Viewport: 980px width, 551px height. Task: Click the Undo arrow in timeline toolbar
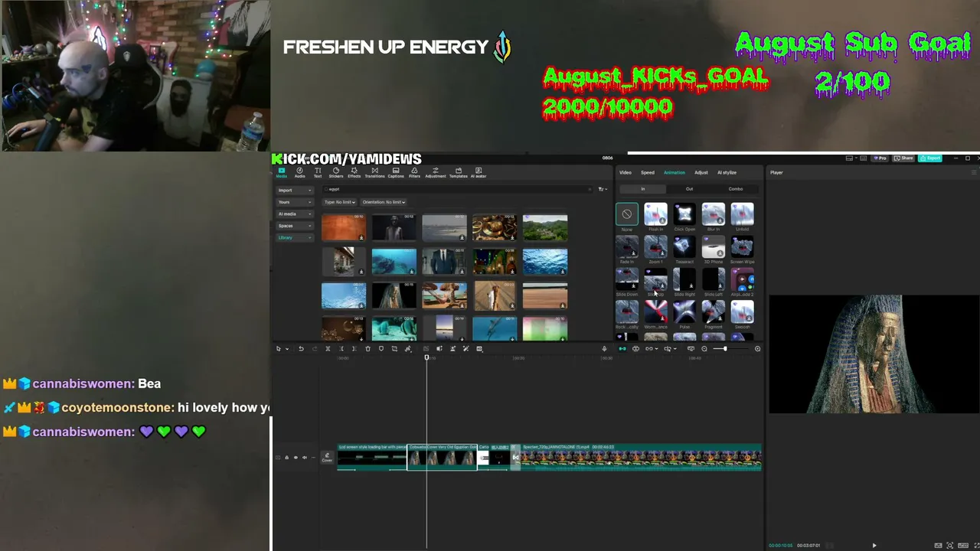(x=301, y=349)
